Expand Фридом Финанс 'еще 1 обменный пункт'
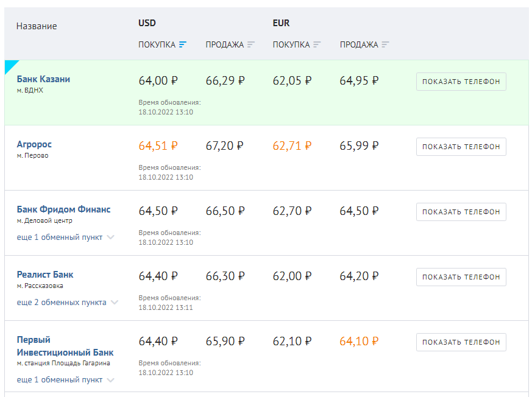532x397 pixels. pyautogui.click(x=60, y=237)
